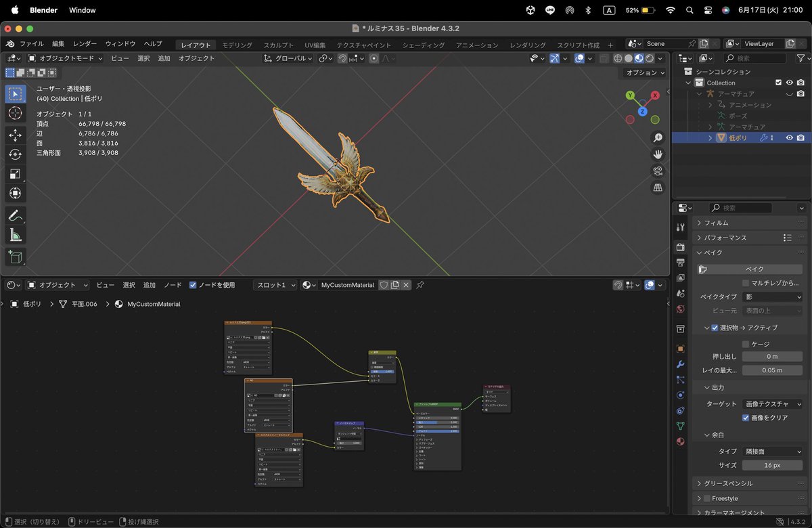Select the Measure ruler tool
This screenshot has width=812, height=528.
point(15,236)
